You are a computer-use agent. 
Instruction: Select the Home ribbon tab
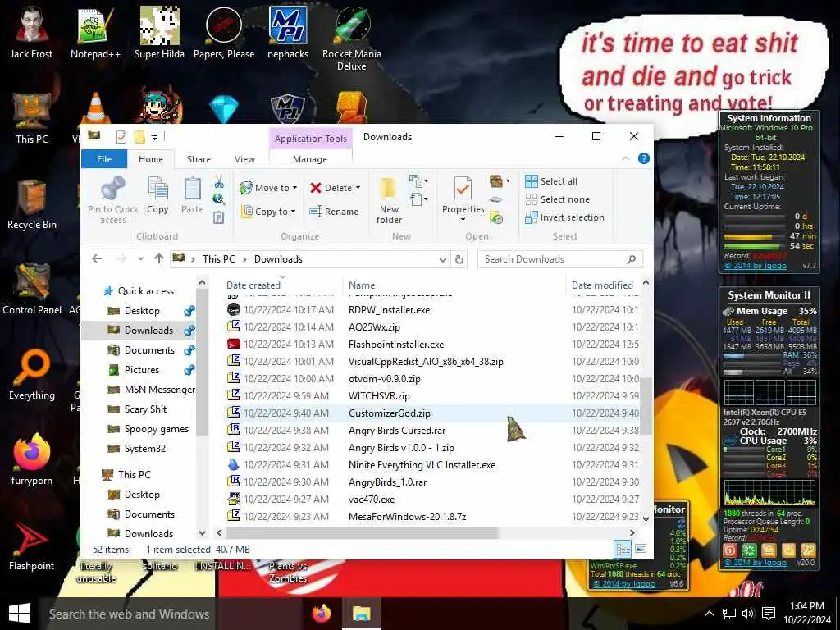(x=151, y=159)
